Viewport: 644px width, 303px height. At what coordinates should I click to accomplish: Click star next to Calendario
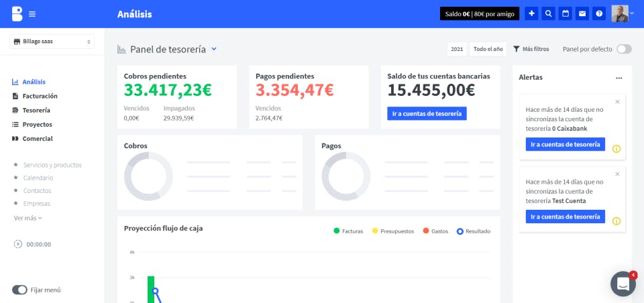click(x=15, y=178)
